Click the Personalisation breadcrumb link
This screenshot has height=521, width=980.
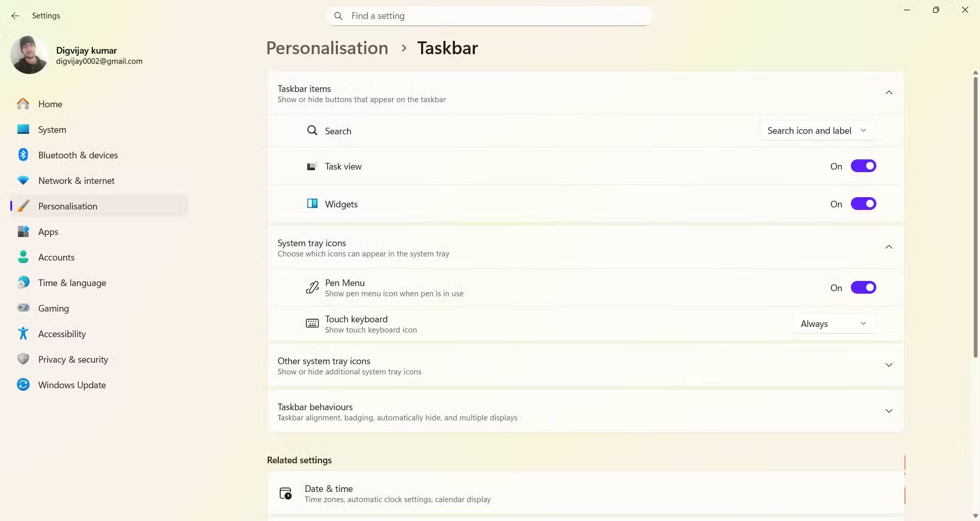tap(327, 48)
